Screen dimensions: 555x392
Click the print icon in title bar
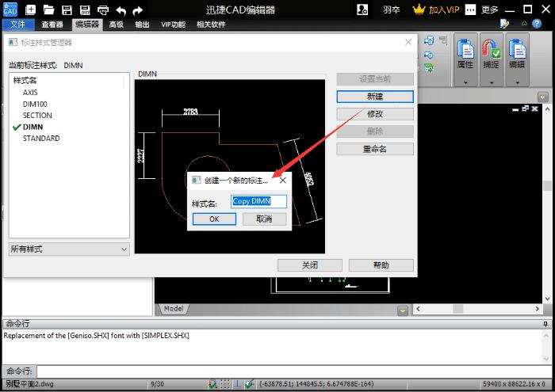pyautogui.click(x=101, y=10)
